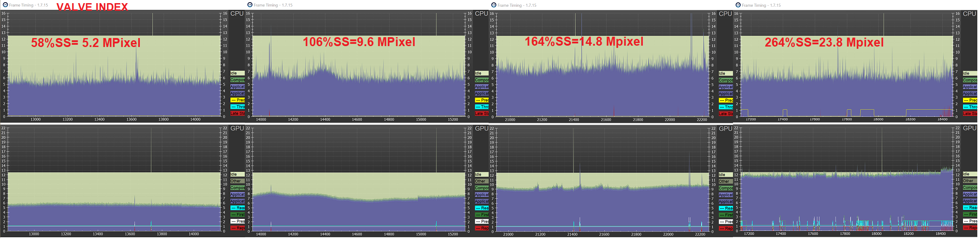
Task: Toggle Other series in 264%SS GPU legend
Action: click(970, 181)
